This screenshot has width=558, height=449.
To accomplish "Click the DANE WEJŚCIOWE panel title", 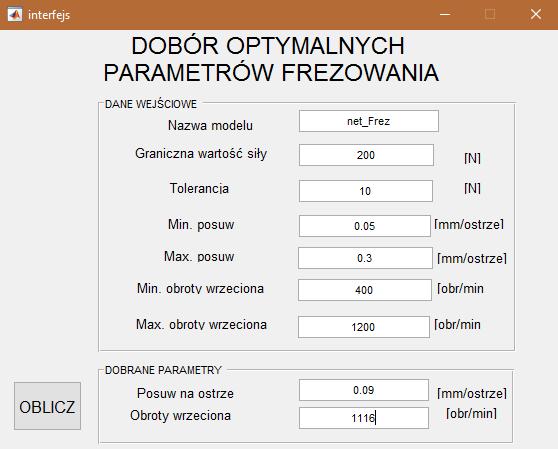I will click(151, 104).
